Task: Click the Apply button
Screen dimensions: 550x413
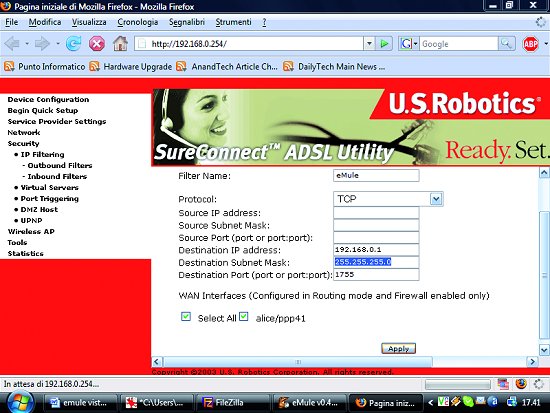Action: click(x=398, y=348)
